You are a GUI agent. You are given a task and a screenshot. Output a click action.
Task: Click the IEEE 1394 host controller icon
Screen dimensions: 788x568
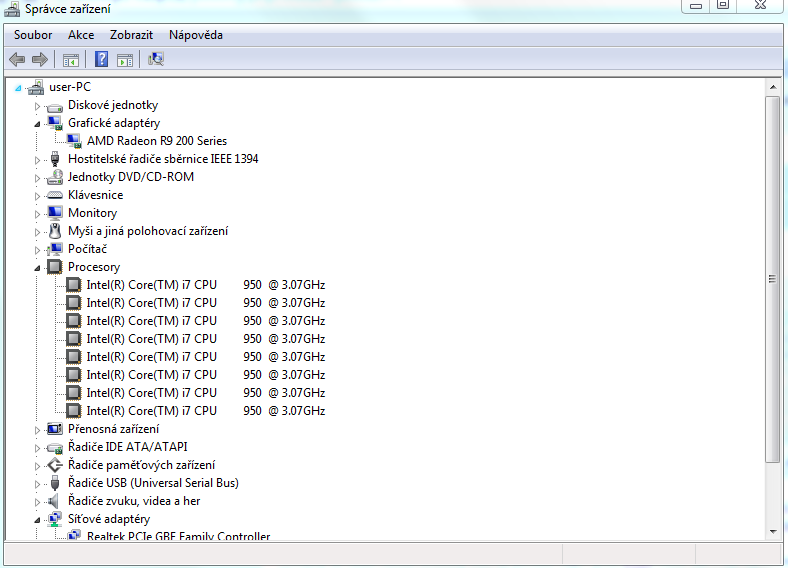point(55,159)
